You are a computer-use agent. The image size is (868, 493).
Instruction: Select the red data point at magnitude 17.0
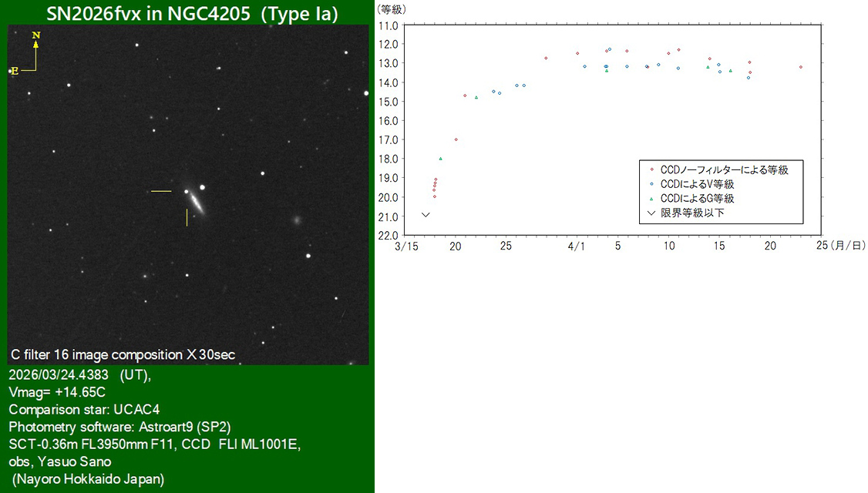[456, 139]
